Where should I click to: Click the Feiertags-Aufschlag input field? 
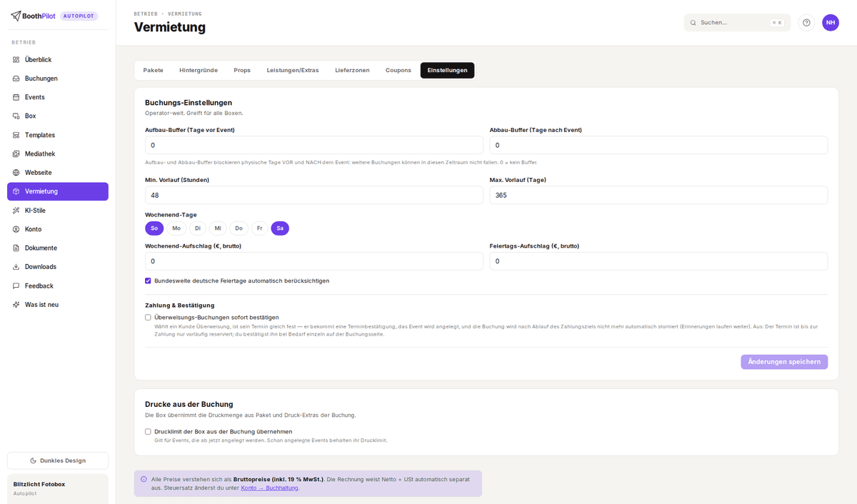658,261
